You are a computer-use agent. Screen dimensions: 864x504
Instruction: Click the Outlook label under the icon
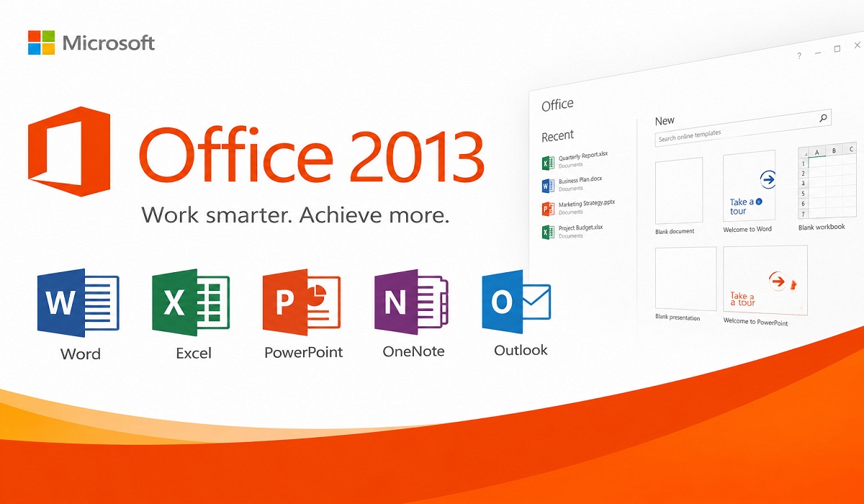pyautogui.click(x=521, y=351)
